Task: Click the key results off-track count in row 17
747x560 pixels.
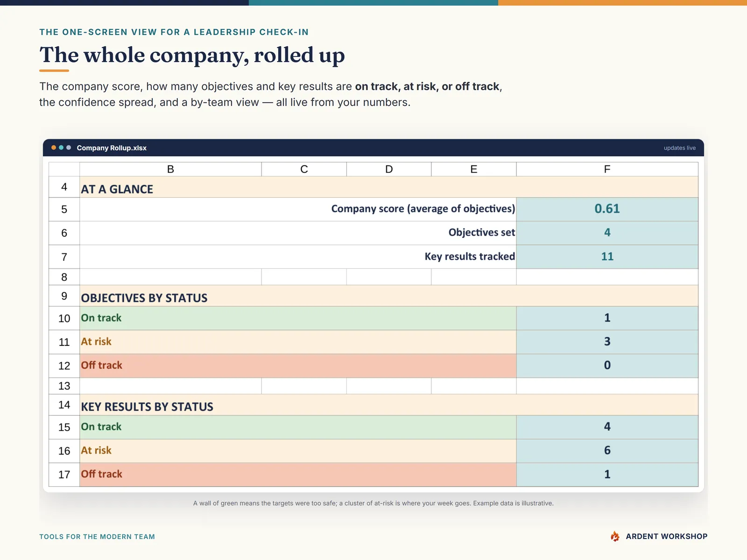Action: [x=607, y=475]
